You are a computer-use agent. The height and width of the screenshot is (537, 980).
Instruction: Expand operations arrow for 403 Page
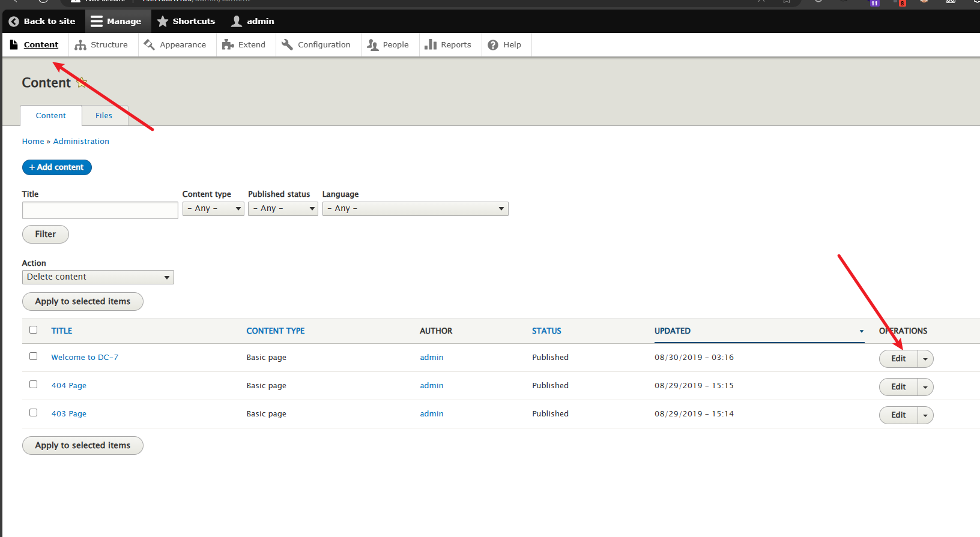[x=925, y=415]
